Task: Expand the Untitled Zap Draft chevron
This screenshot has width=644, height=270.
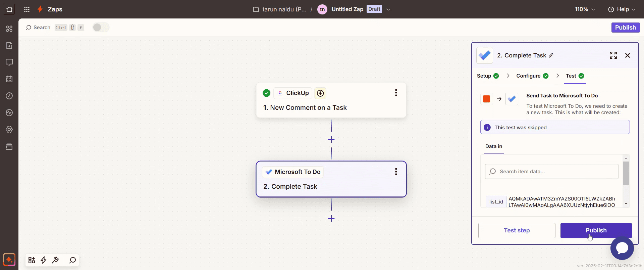Action: [388, 9]
